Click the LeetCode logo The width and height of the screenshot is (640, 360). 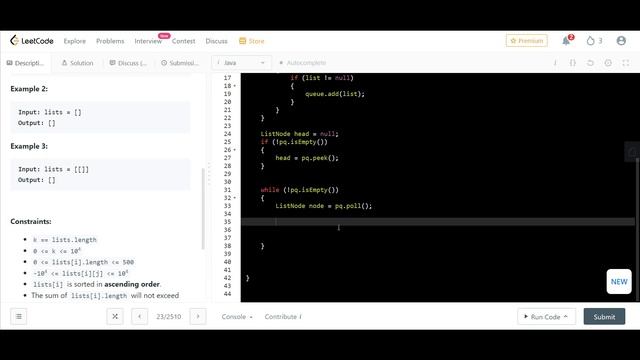click(32, 41)
